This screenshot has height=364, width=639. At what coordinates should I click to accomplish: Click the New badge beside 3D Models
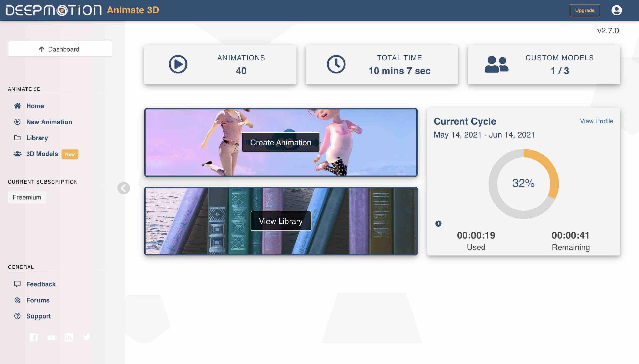pos(70,154)
